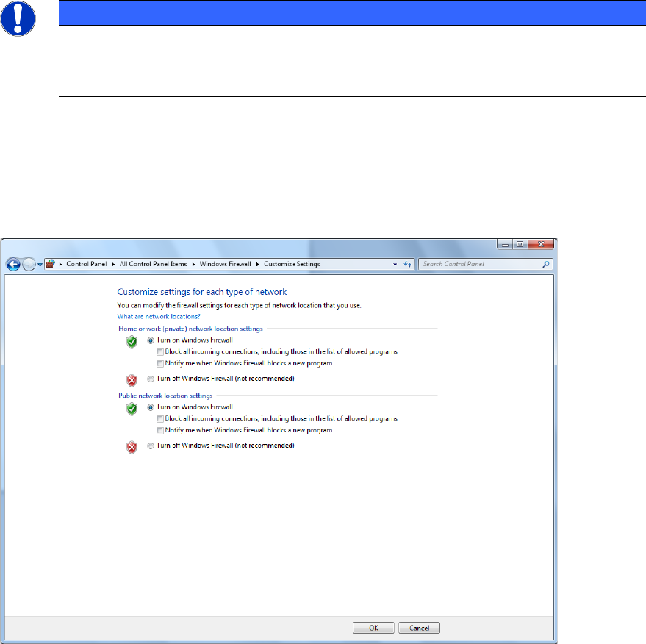Viewport: 646px width, 644px height.
Task: Expand the arrow after Windows Firewall breadcrumb
Action: pyautogui.click(x=257, y=264)
